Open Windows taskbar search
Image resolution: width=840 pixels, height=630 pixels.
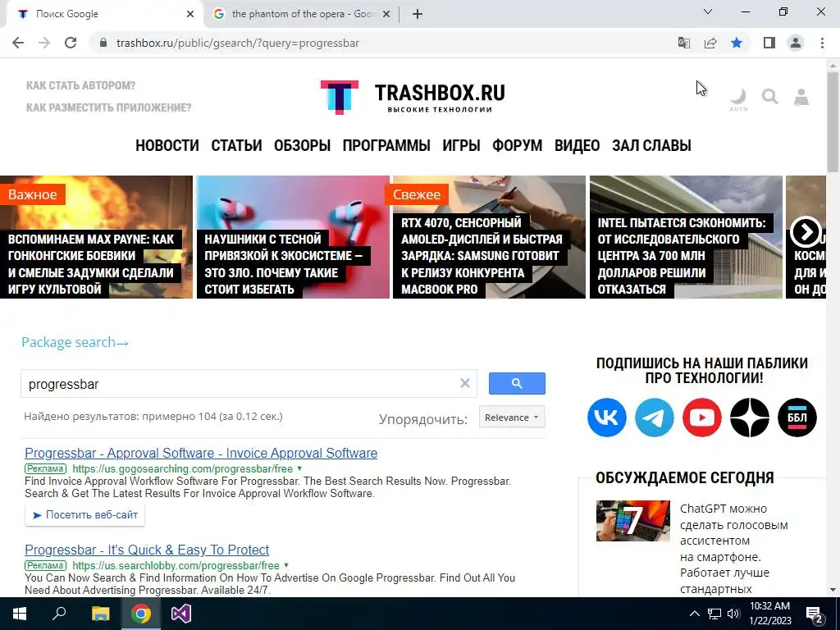(59, 614)
